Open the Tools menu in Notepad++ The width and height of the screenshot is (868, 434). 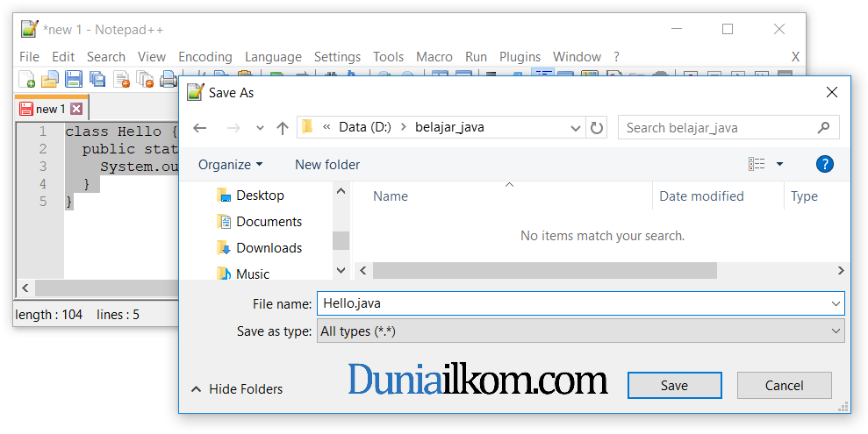pyautogui.click(x=388, y=57)
